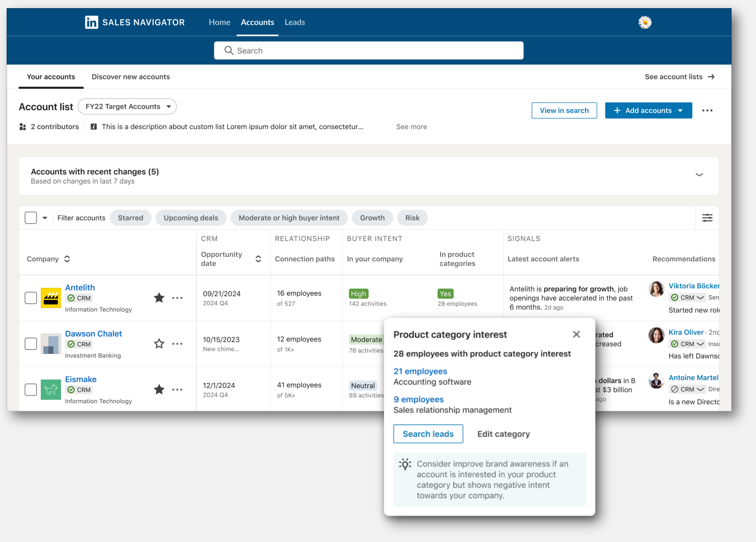Click the Dawson Chalet company logo
Viewport: 756px width, 542px height.
click(51, 344)
